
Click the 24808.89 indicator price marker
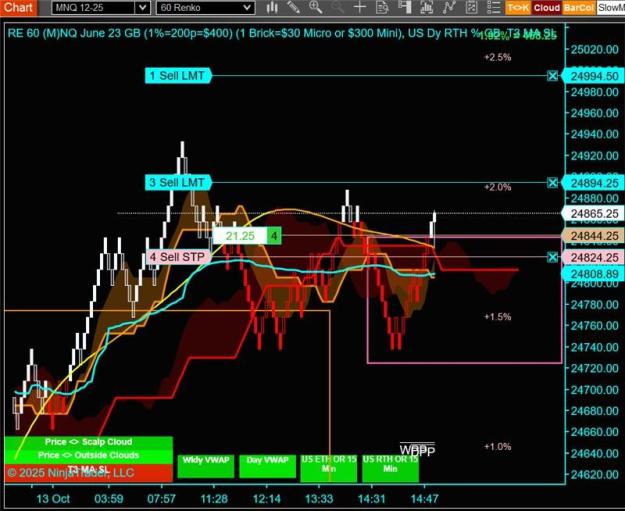tap(593, 274)
